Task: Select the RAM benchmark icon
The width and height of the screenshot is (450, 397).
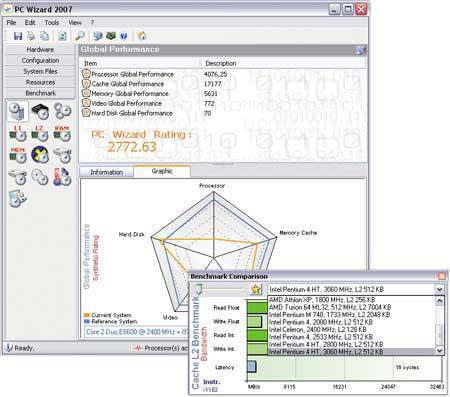Action: [x=62, y=133]
